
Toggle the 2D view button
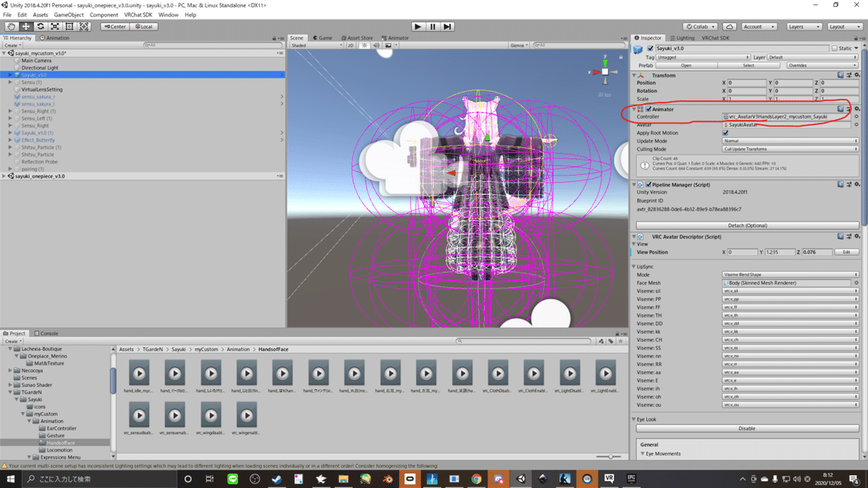[x=351, y=45]
